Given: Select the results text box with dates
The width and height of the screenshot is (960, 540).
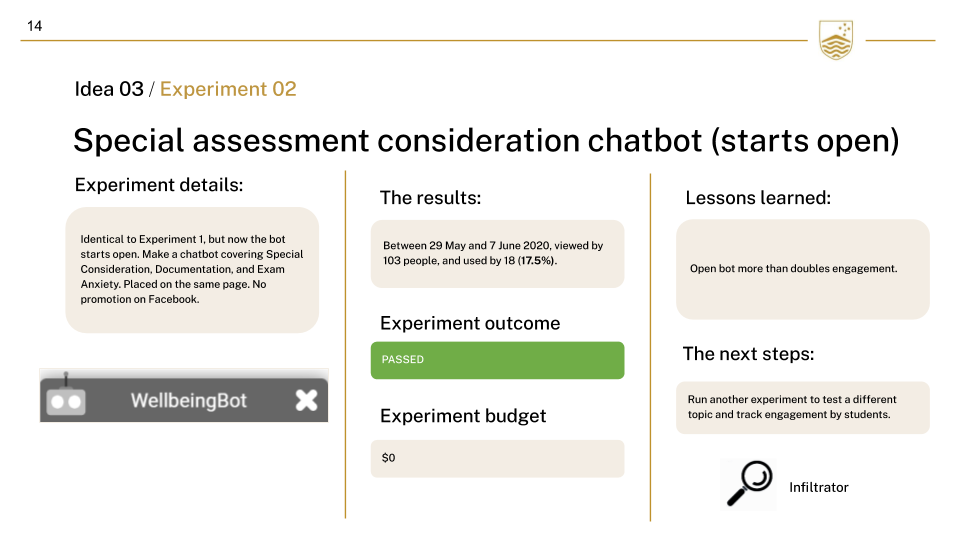Looking at the screenshot, I should click(497, 254).
